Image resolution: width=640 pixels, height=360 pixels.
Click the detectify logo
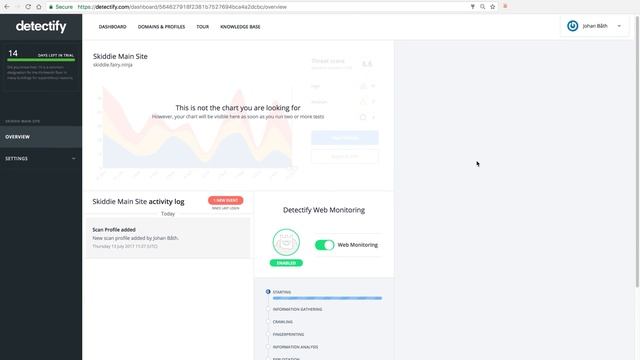(x=41, y=27)
